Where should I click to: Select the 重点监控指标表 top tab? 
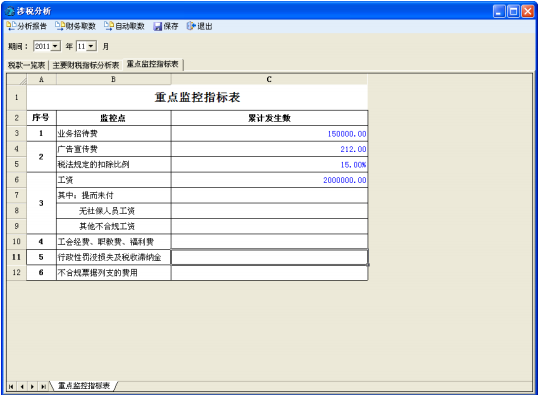point(153,64)
